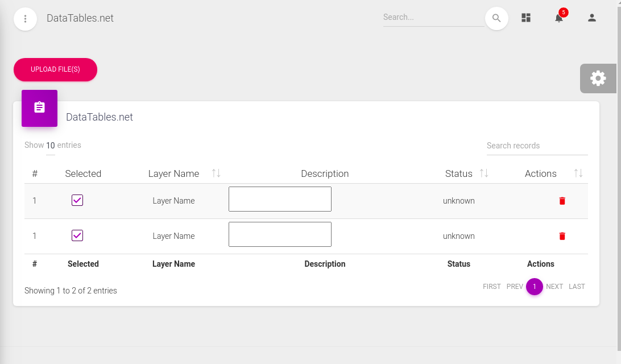Open the notifications bell
The image size is (621, 364).
point(559,18)
